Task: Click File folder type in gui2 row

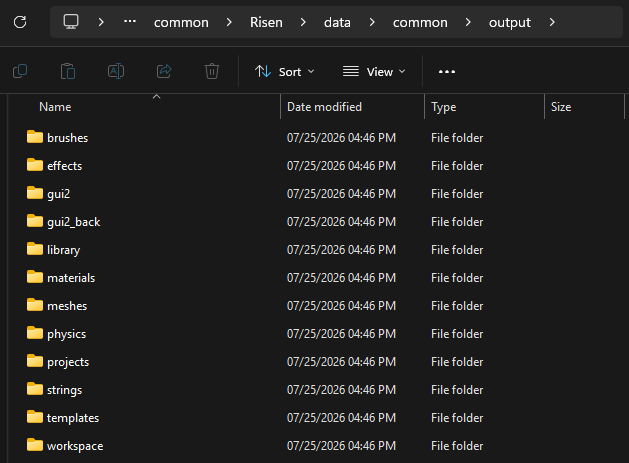Action: click(x=457, y=194)
